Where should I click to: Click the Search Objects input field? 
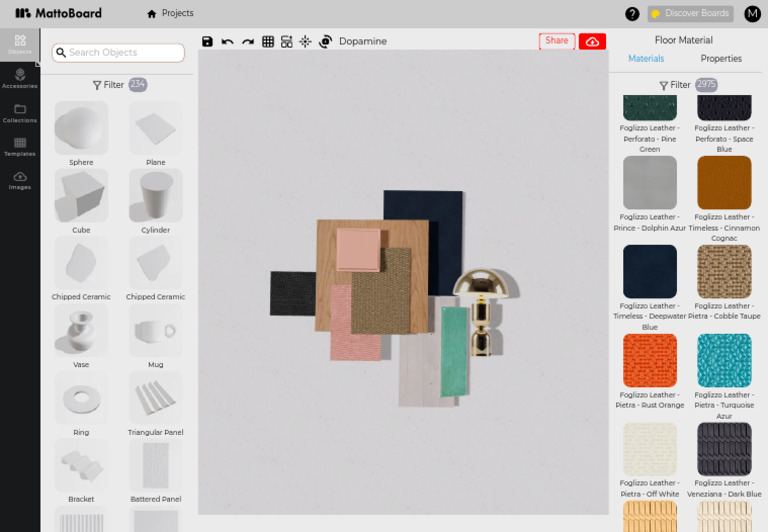118,52
